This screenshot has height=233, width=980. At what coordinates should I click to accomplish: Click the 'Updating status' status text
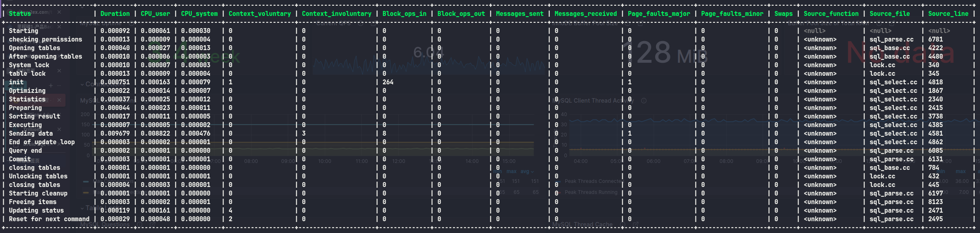tap(36, 210)
